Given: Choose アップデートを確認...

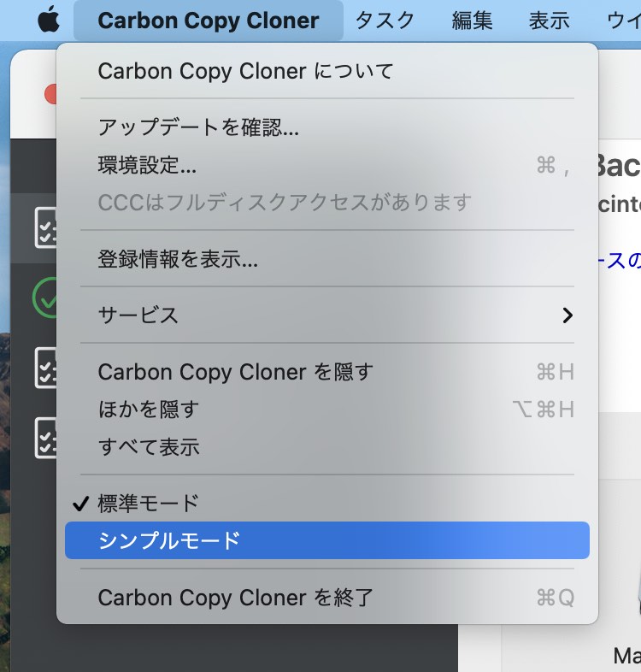Looking at the screenshot, I should (327, 127).
